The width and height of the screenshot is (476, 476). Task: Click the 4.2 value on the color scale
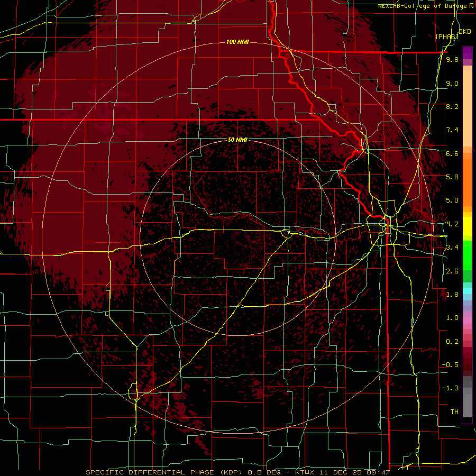pyautogui.click(x=452, y=224)
